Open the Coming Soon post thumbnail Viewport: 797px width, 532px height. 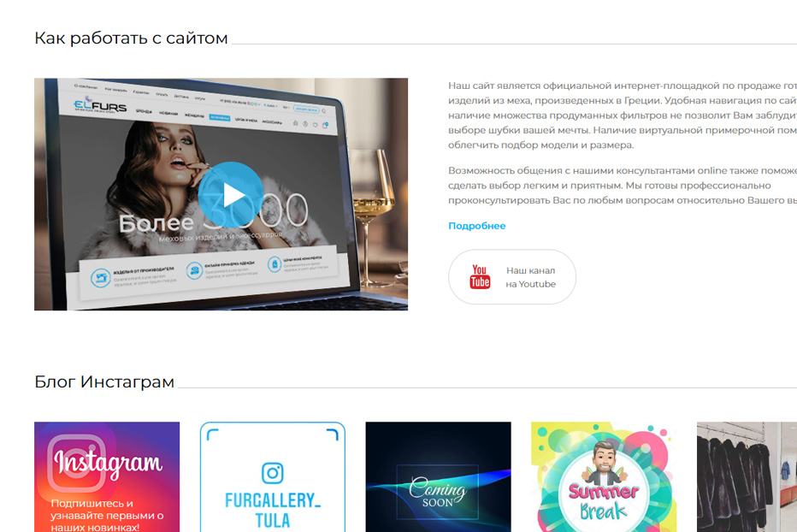tap(438, 476)
